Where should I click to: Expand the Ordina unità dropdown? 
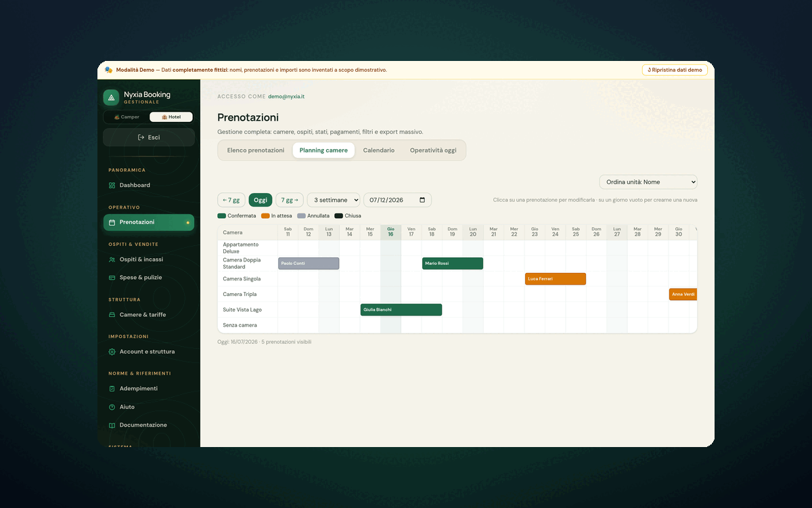pyautogui.click(x=648, y=182)
